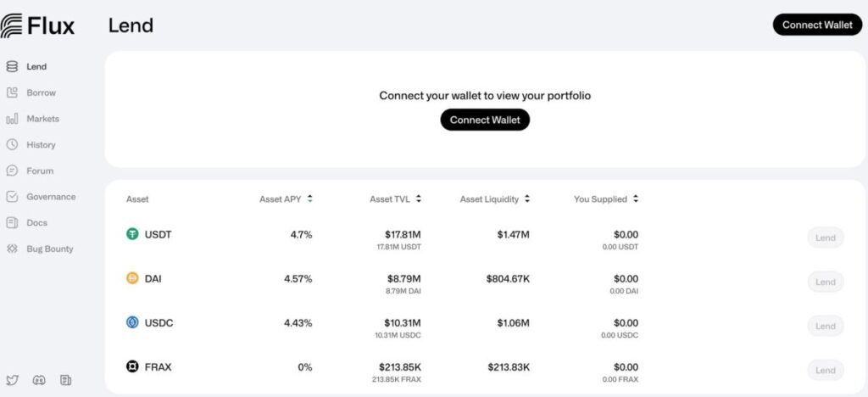
Task: Go to Markets in the sidebar
Action: coord(42,119)
